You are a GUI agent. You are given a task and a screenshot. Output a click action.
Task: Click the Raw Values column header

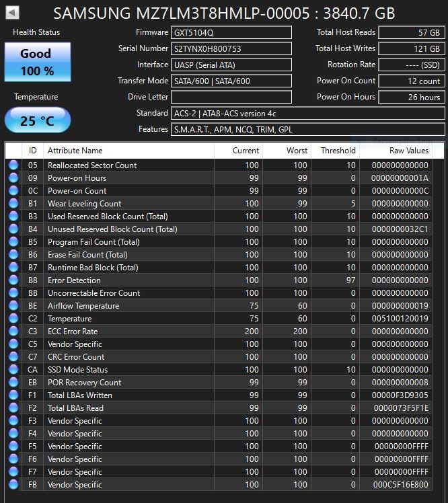pos(396,151)
